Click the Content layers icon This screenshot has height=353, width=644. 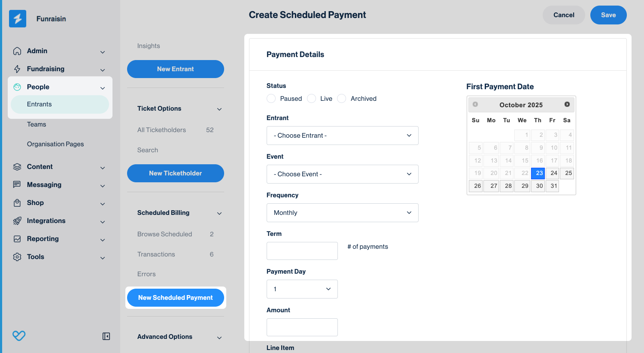[17, 167]
